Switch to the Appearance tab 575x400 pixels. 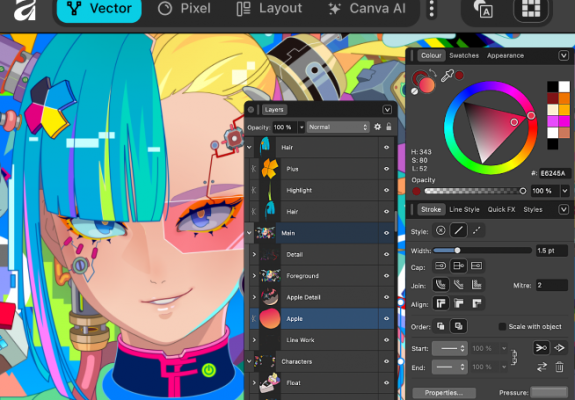point(505,55)
